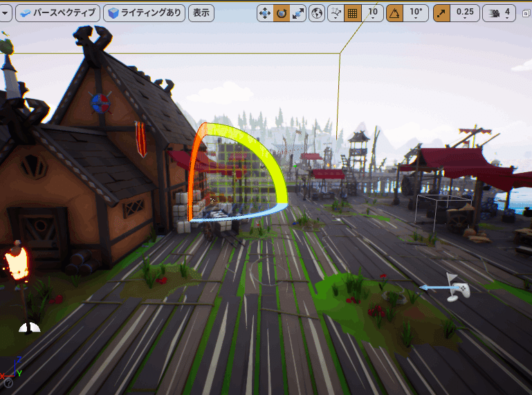The height and width of the screenshot is (395, 532).
Task: Toggle rotation angle snapping
Action: pyautogui.click(x=394, y=13)
